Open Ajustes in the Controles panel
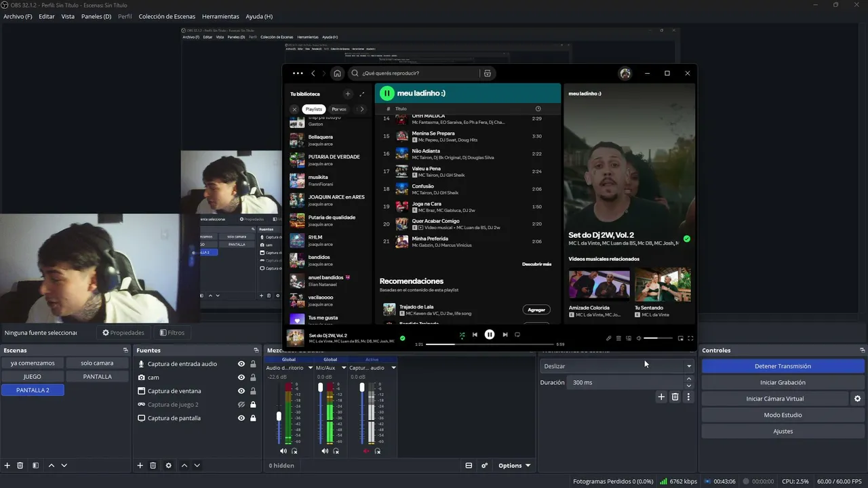Screen dimensions: 868x488 pyautogui.click(x=783, y=431)
